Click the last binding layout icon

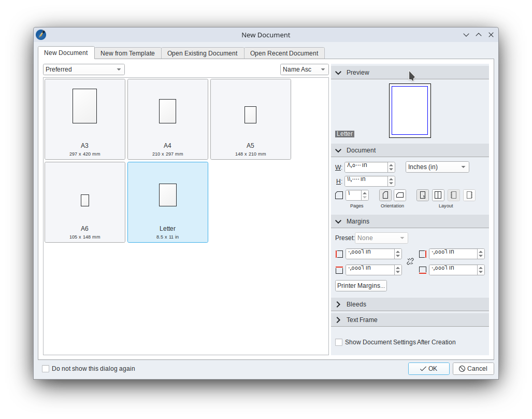click(469, 195)
